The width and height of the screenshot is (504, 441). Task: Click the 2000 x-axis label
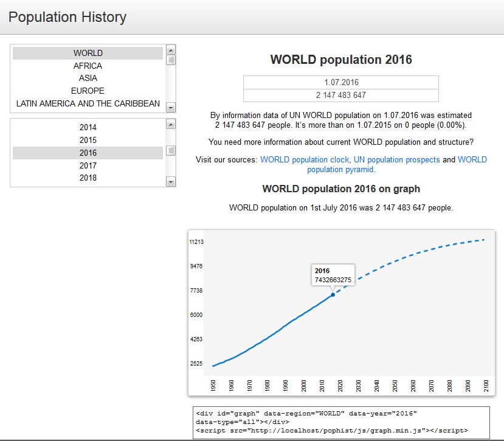(x=304, y=386)
